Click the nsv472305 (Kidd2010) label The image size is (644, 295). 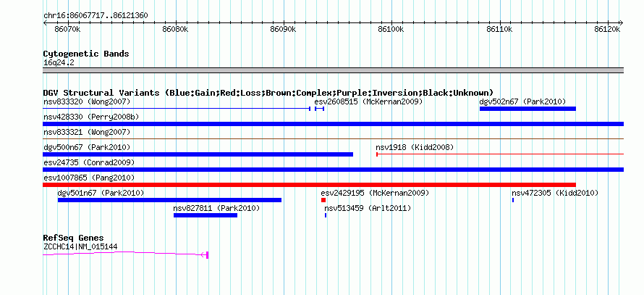(x=555, y=193)
